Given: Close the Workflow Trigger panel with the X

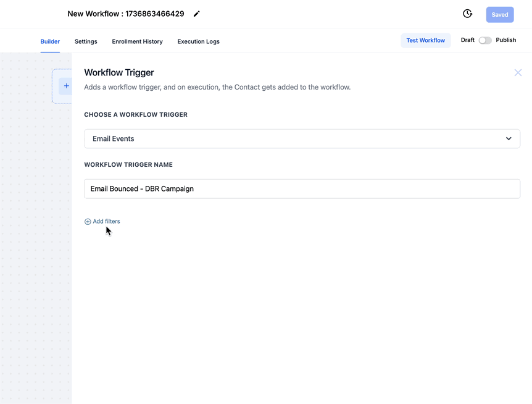Looking at the screenshot, I should [518, 72].
